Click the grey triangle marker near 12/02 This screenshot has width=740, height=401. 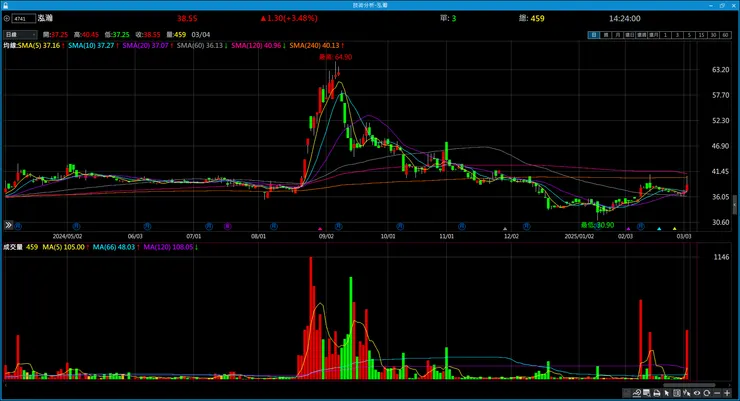click(x=505, y=229)
